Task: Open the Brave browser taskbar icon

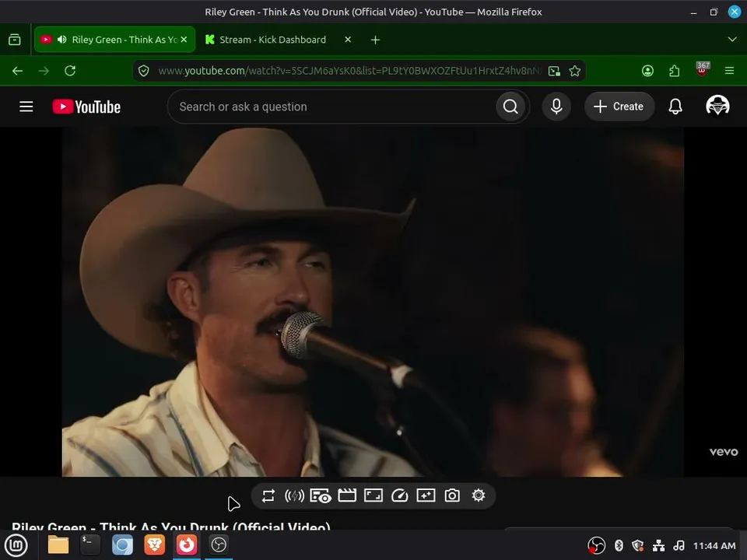Action: coord(154,544)
